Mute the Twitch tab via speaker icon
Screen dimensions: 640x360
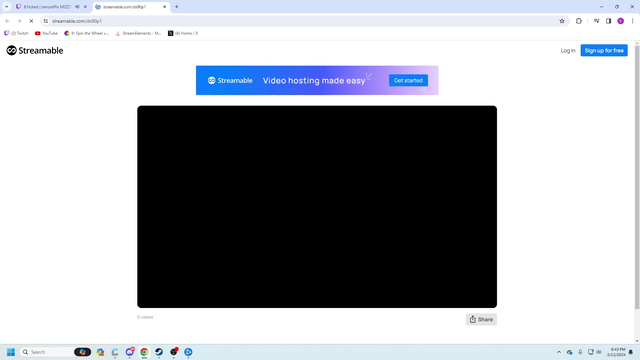[77, 7]
